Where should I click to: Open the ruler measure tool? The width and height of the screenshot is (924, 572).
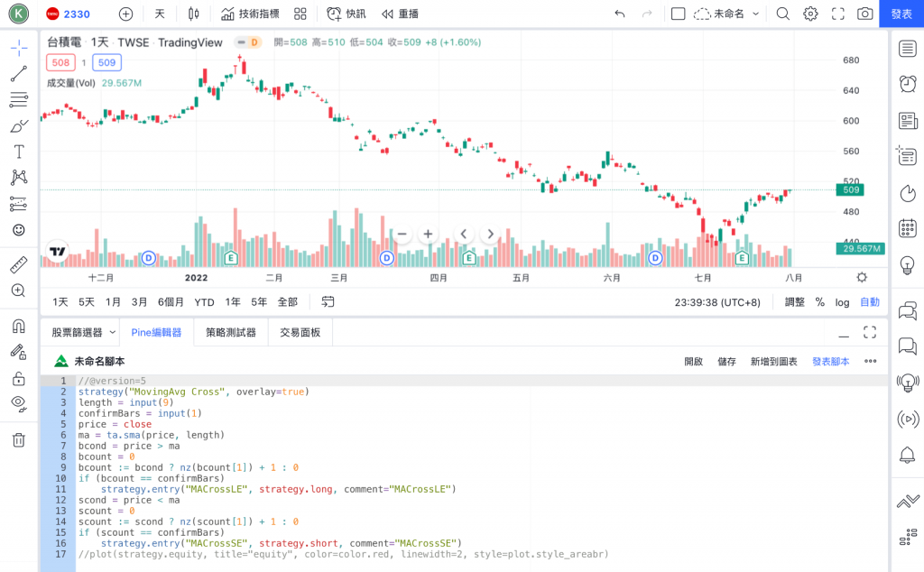click(18, 264)
